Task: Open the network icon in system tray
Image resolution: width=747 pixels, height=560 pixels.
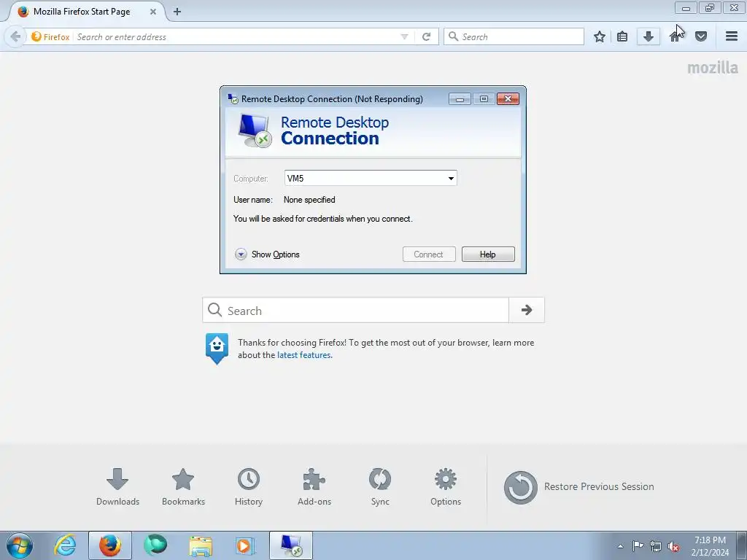Action: (656, 546)
